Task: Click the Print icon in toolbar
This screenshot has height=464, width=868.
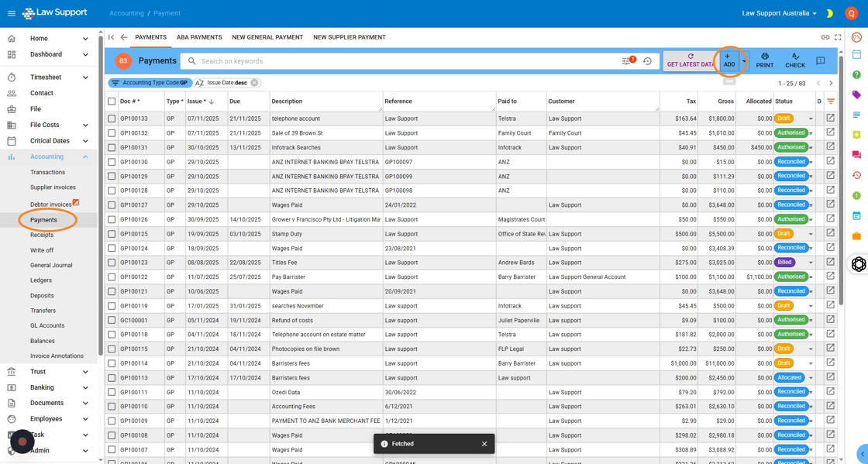Action: (764, 60)
